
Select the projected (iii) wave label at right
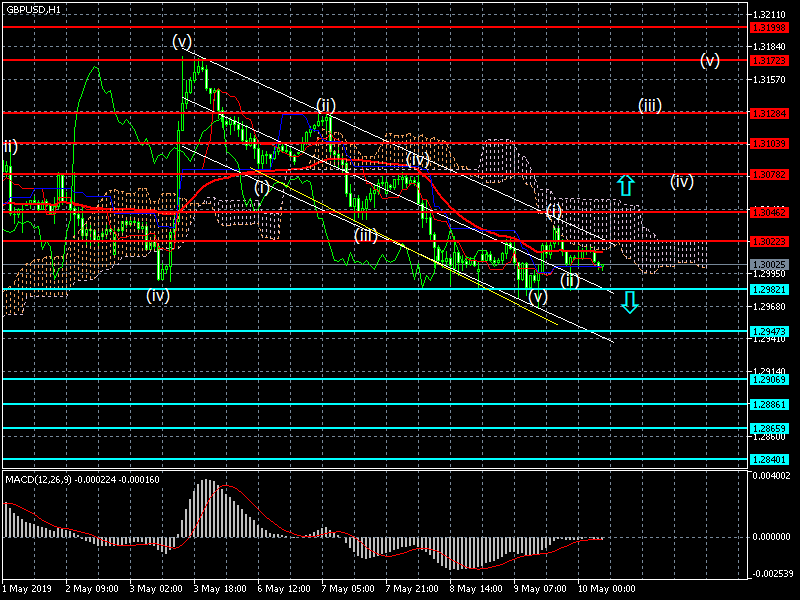tap(650, 105)
